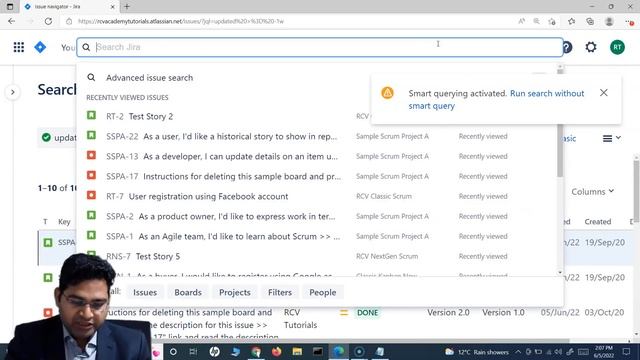Image resolution: width=640 pixels, height=360 pixels.
Task: Open the browser collections icon
Action: point(590,21)
